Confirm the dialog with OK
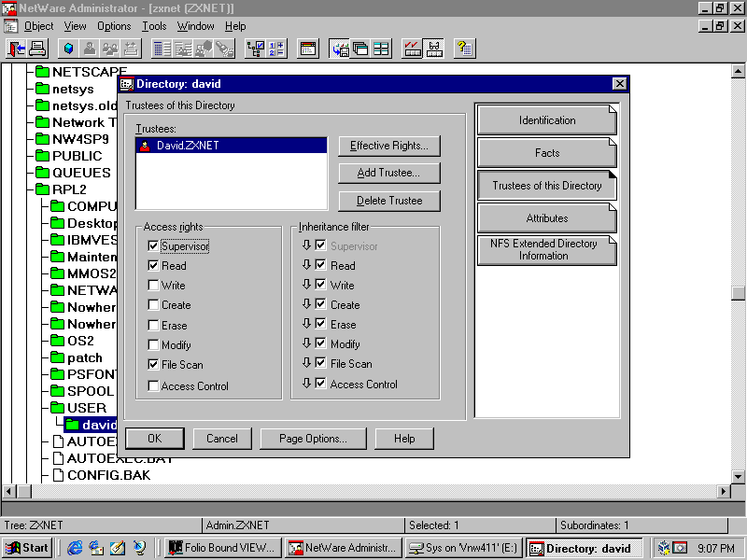The width and height of the screenshot is (747, 560). tap(155, 438)
